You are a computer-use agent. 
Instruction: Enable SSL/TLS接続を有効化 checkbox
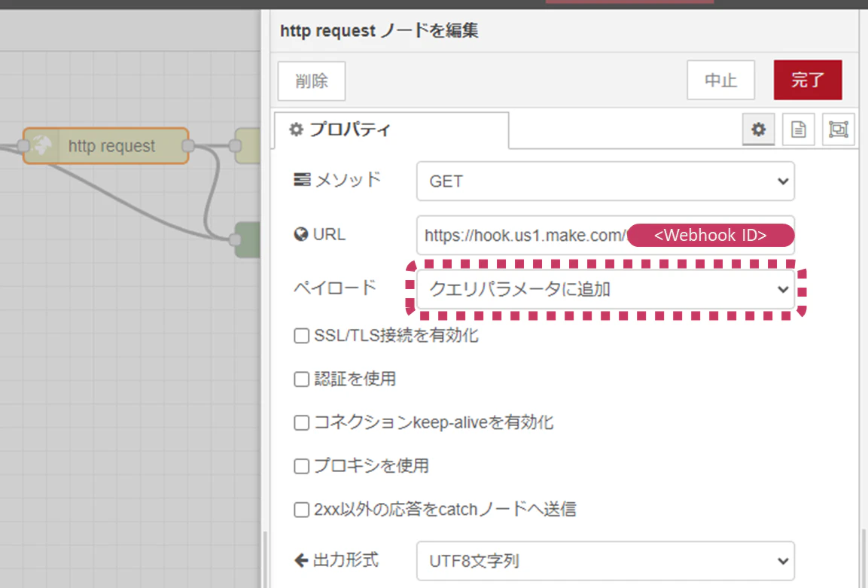click(301, 336)
